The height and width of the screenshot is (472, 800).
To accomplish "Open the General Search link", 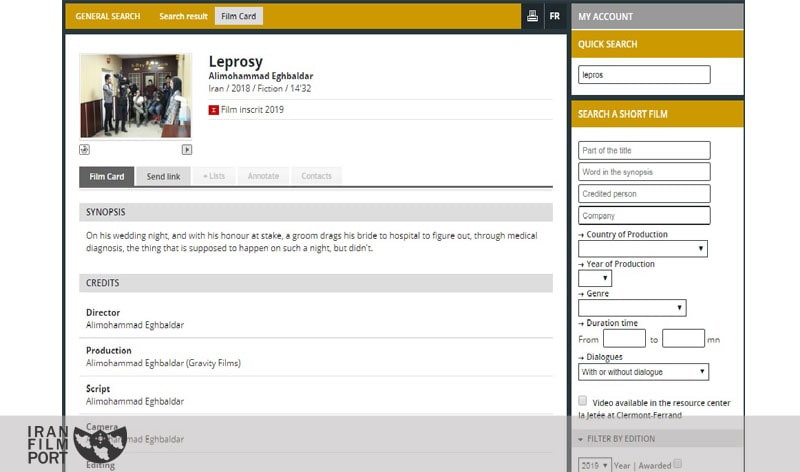I will 107,16.
